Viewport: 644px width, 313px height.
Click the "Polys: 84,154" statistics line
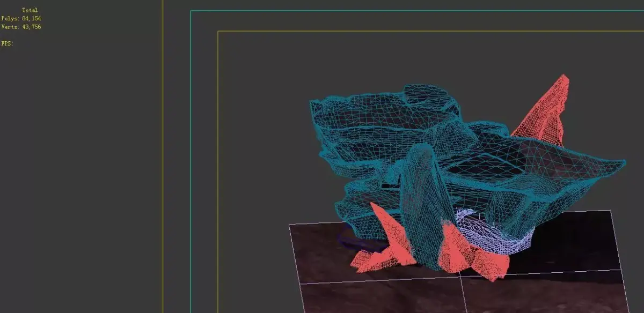(x=21, y=19)
